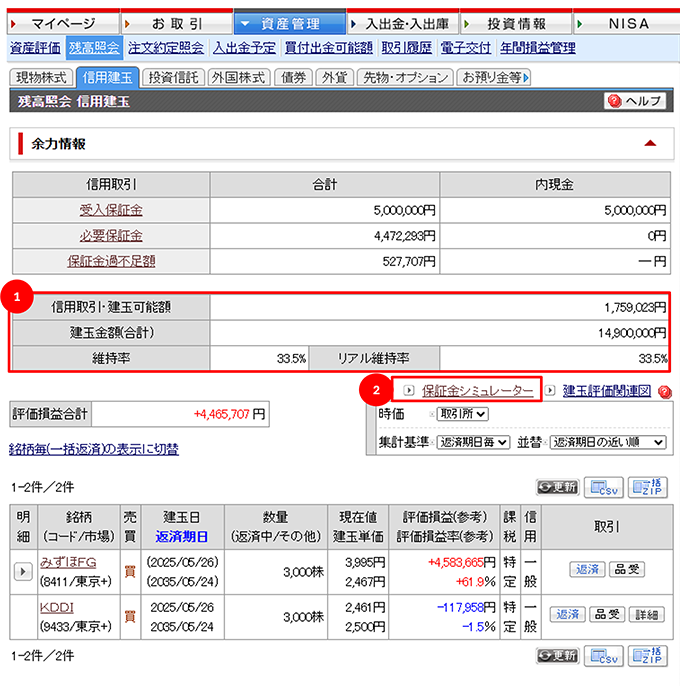This screenshot has height=686, width=680.
Task: Download CSV using the icon above the table
Action: click(x=606, y=487)
